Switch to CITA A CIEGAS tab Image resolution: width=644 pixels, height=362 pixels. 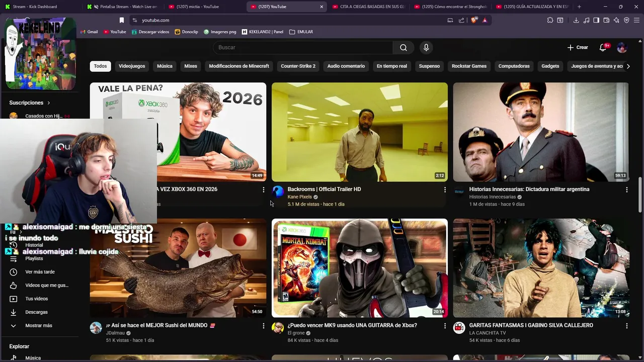pyautogui.click(x=369, y=7)
